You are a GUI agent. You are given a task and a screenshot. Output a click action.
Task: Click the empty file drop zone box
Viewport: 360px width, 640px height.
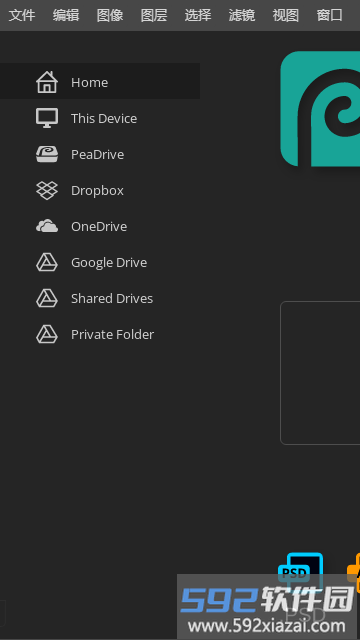click(320, 373)
